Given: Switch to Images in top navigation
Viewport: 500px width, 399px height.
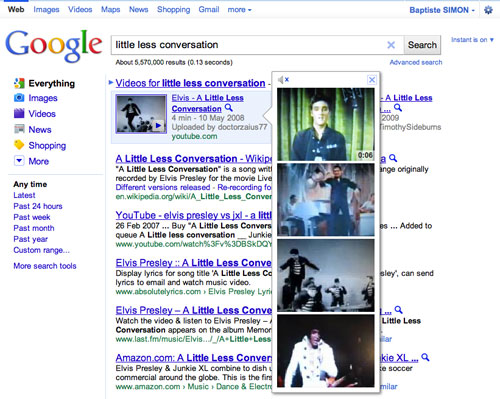Looking at the screenshot, I should [x=46, y=10].
